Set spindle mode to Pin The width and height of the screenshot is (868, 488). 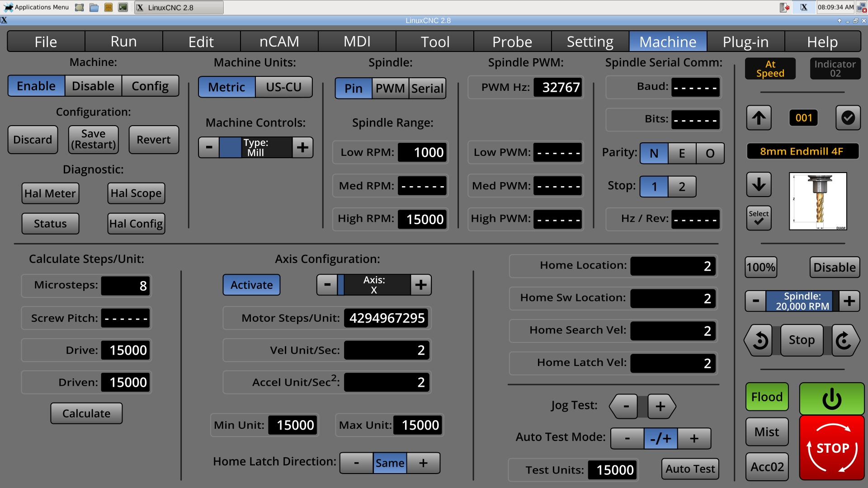click(x=354, y=88)
